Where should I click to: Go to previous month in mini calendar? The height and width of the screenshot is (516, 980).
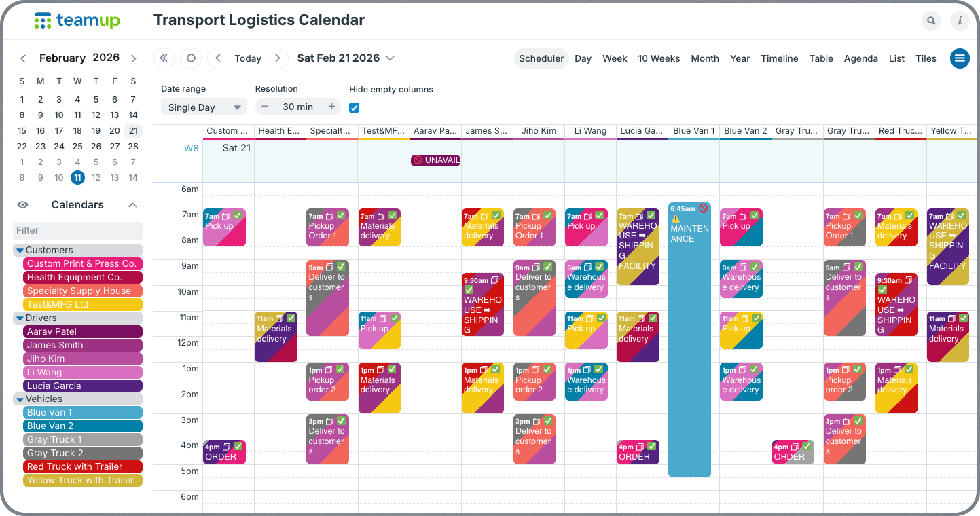click(x=23, y=58)
